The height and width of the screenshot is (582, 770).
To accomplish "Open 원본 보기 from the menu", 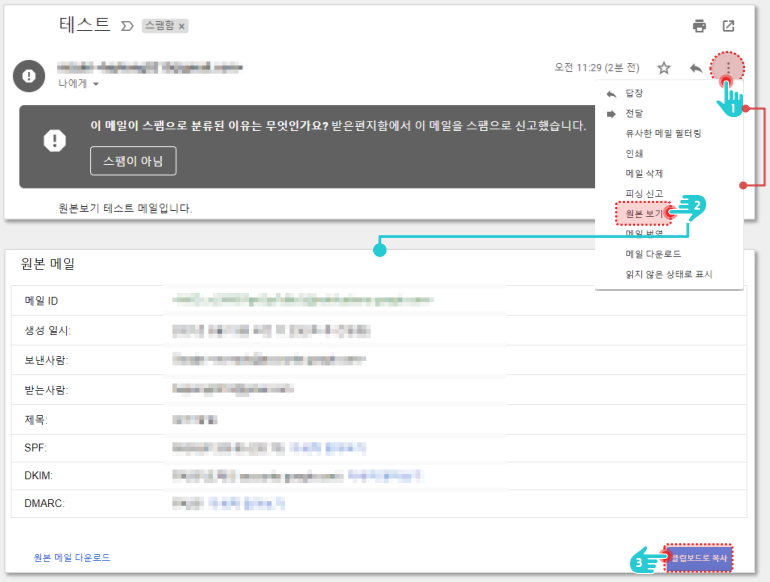I will [x=644, y=214].
